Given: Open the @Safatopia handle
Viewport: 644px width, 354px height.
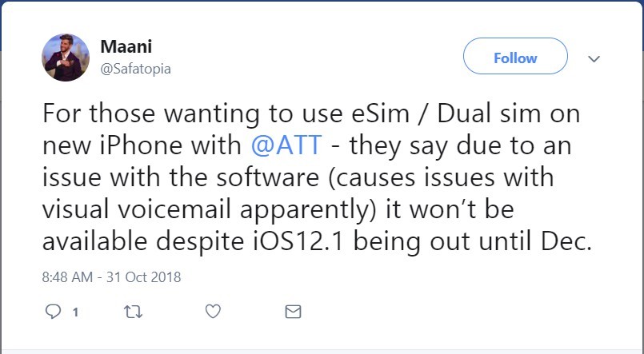Looking at the screenshot, I should point(135,69).
